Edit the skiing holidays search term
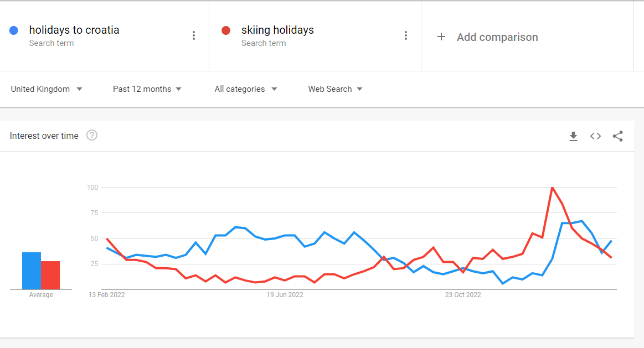 point(277,30)
